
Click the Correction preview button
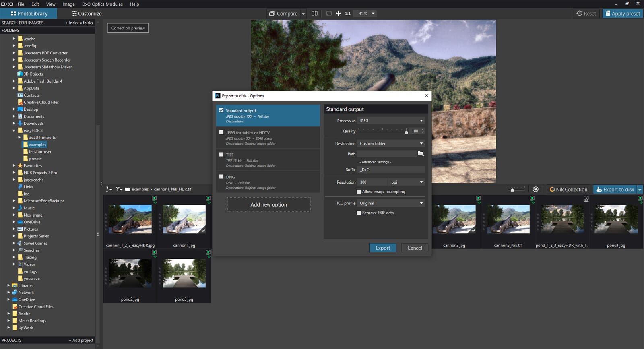click(128, 28)
